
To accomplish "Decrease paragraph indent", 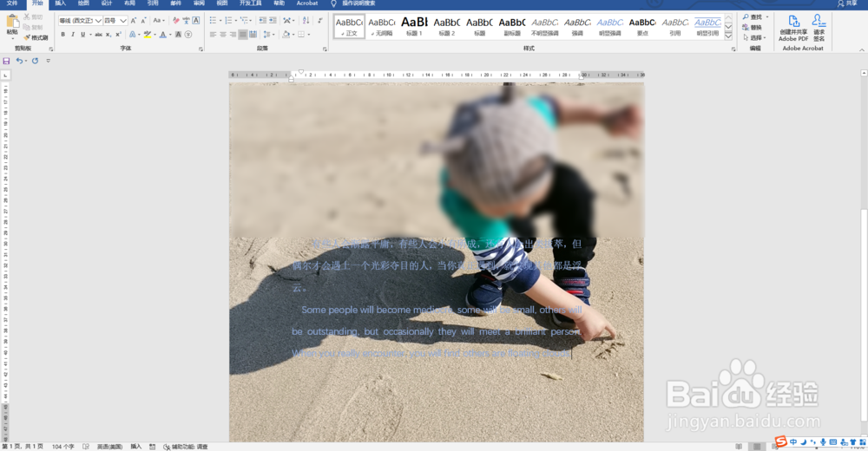I will 262,21.
